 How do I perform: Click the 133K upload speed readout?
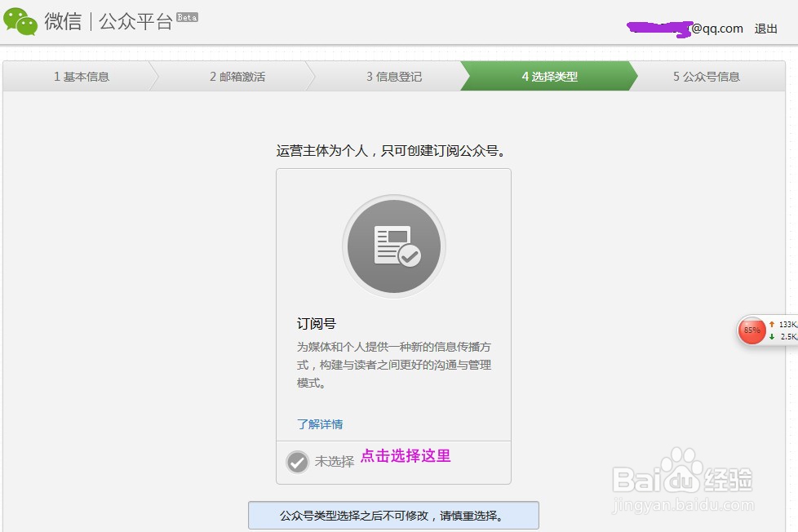[x=783, y=324]
